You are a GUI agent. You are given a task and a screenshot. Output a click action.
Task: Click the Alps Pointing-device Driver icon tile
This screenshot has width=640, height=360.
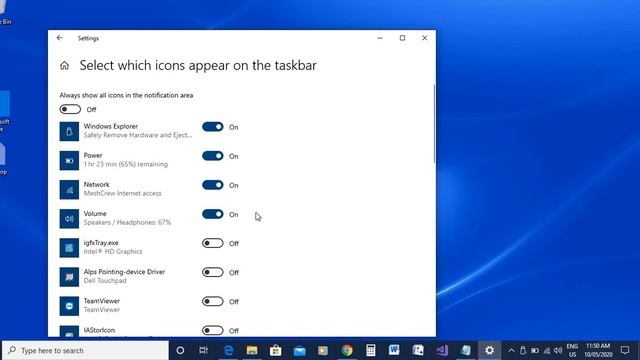tap(69, 277)
